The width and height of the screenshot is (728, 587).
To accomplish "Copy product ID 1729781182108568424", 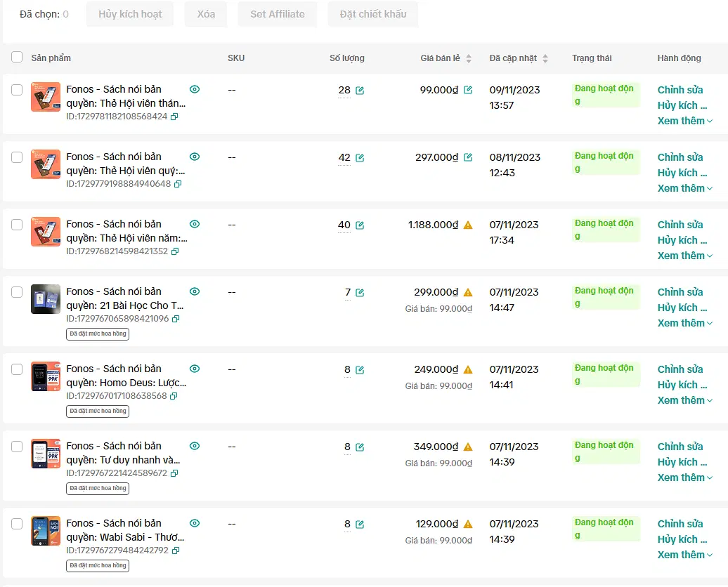I will point(174,117).
